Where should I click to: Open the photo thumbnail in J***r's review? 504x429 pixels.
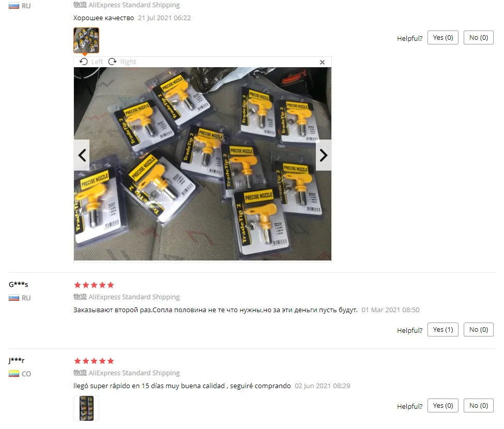click(x=86, y=408)
